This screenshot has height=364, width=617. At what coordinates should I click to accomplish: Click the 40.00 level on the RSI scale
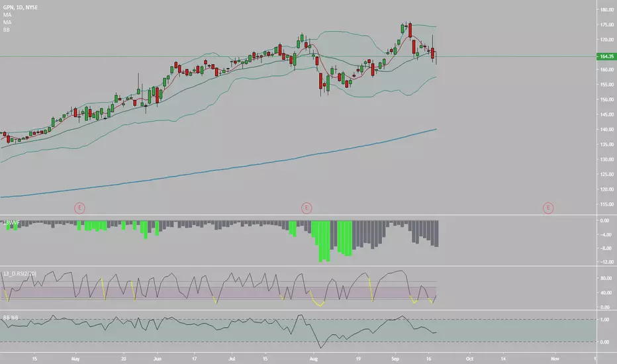point(606,293)
